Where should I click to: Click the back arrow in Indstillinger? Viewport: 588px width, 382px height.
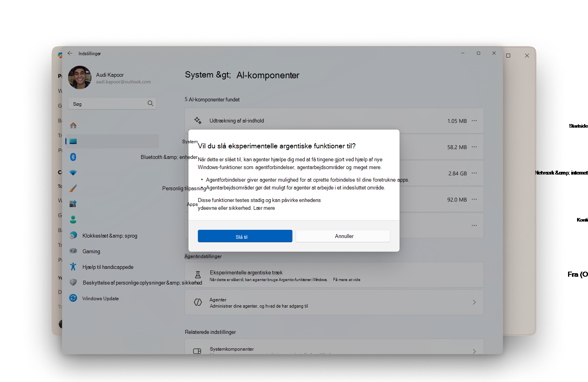(70, 53)
